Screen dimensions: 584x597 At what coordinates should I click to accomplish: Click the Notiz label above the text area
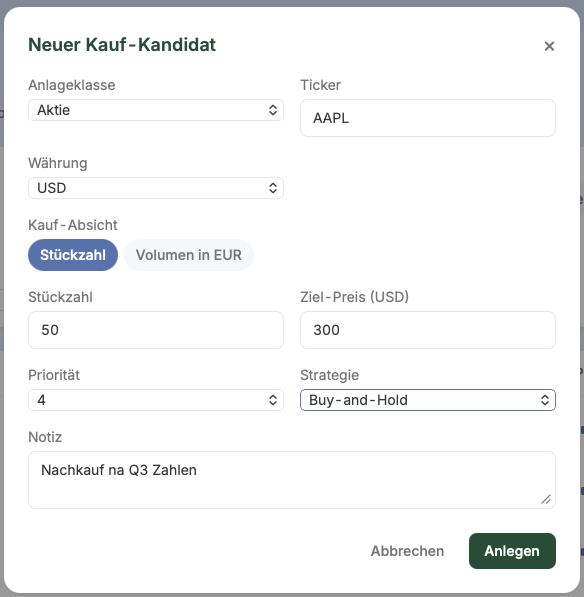click(45, 437)
